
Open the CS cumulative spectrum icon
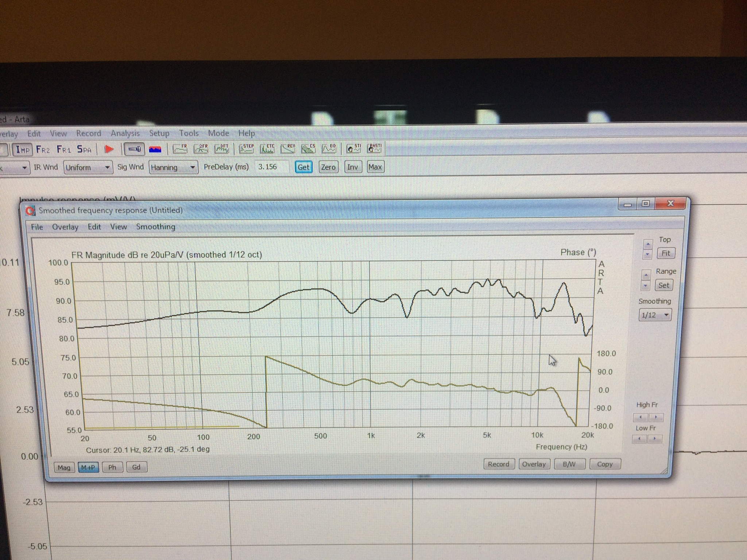(x=308, y=149)
